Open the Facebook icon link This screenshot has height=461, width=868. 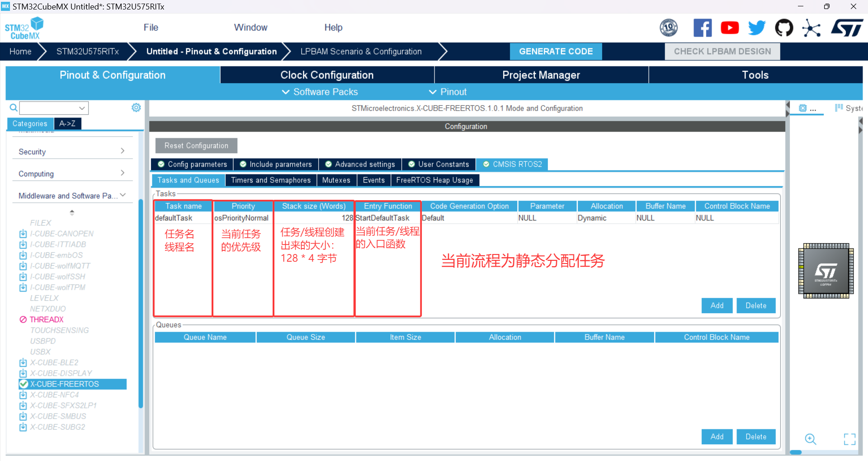703,28
